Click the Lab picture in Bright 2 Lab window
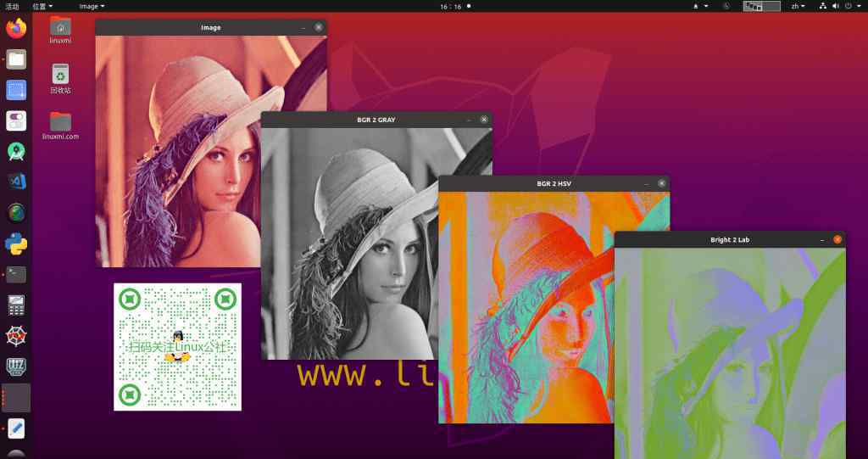The height and width of the screenshot is (459, 868). [730, 353]
